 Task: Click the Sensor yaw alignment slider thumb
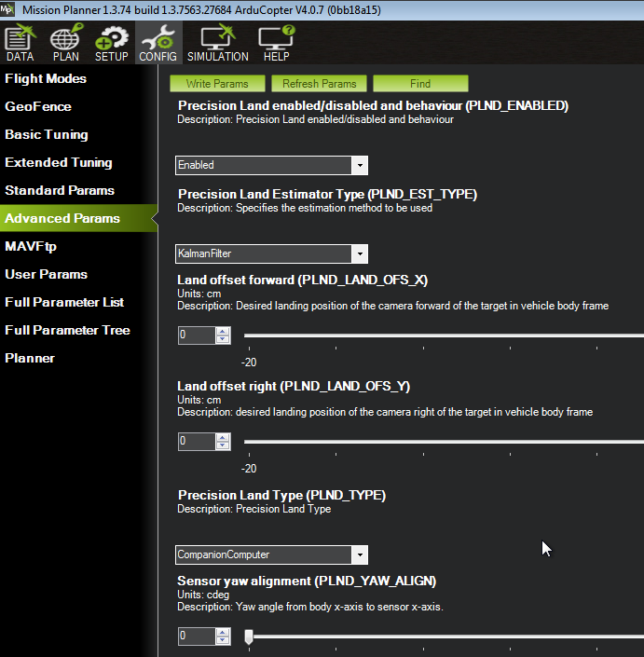(x=249, y=636)
